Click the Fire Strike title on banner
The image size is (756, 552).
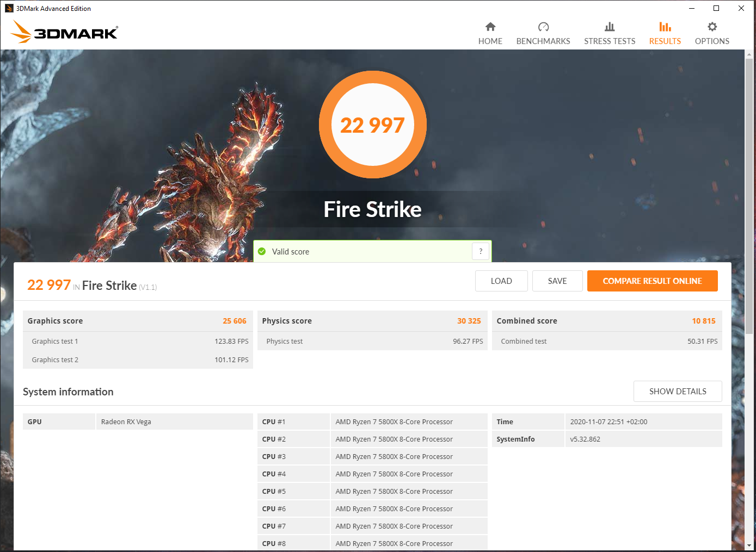tap(373, 209)
